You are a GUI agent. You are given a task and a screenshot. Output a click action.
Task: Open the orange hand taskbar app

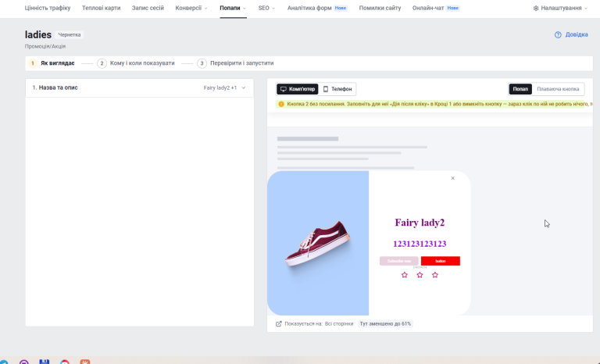[x=85, y=362]
